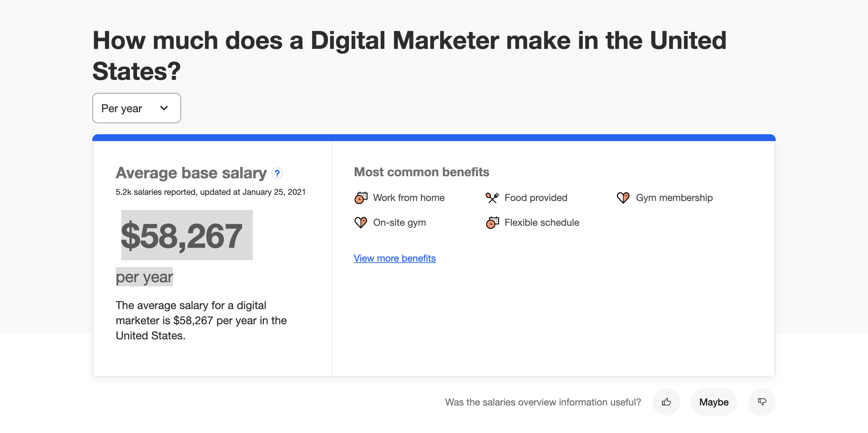Click the Food provided utensils icon
The image size is (868, 433).
[492, 198]
